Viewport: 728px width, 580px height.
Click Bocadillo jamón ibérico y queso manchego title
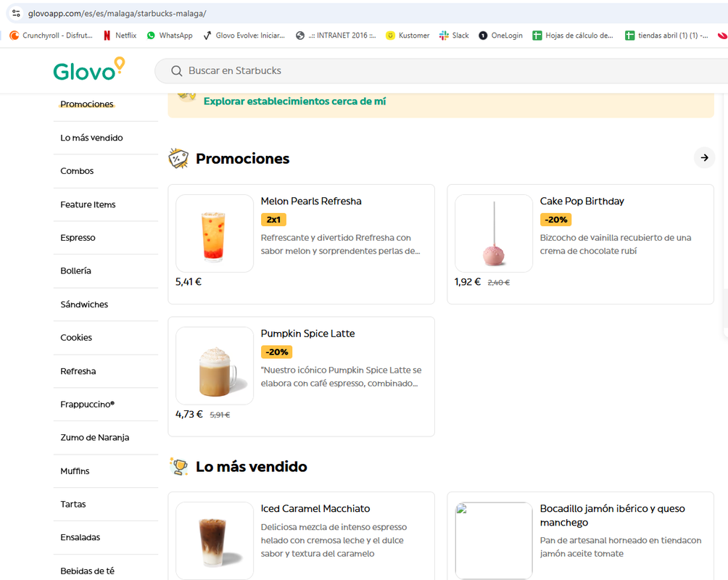[613, 515]
